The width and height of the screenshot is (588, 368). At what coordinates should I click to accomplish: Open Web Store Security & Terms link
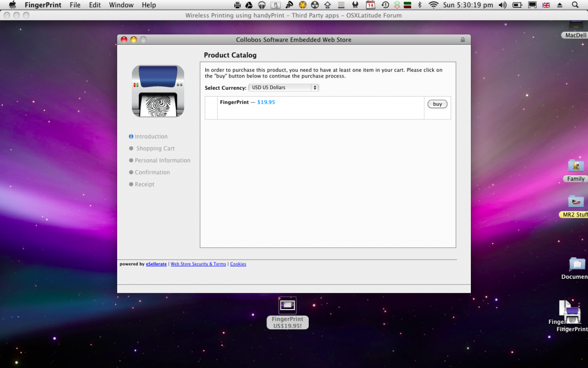pos(198,264)
